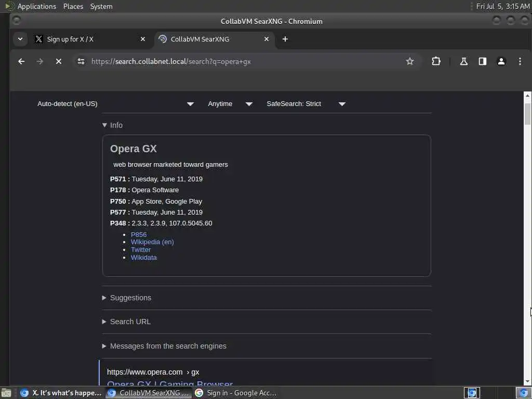Click the 'P571 : Tuesday, June 11, 2019' row

click(x=156, y=179)
